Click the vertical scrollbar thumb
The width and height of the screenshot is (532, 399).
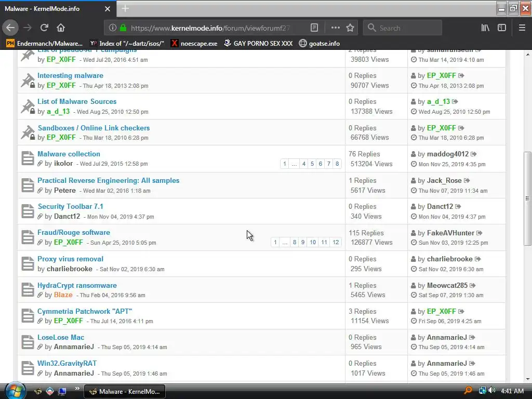[527, 198]
